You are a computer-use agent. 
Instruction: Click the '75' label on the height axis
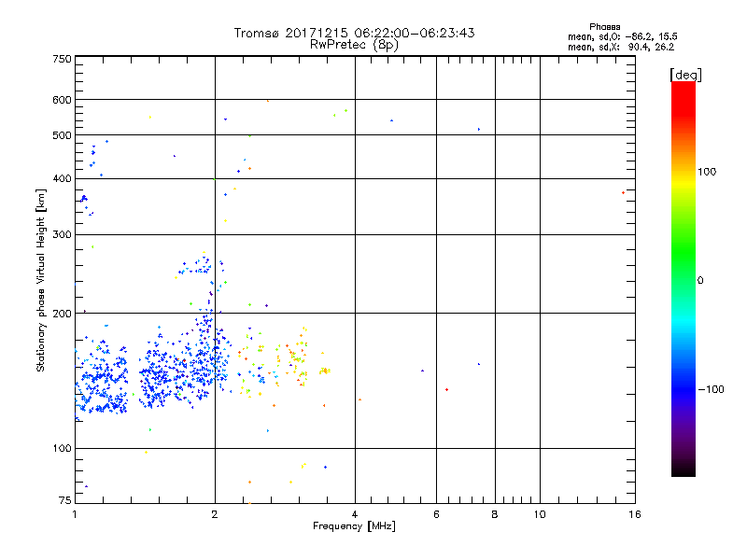(65, 500)
